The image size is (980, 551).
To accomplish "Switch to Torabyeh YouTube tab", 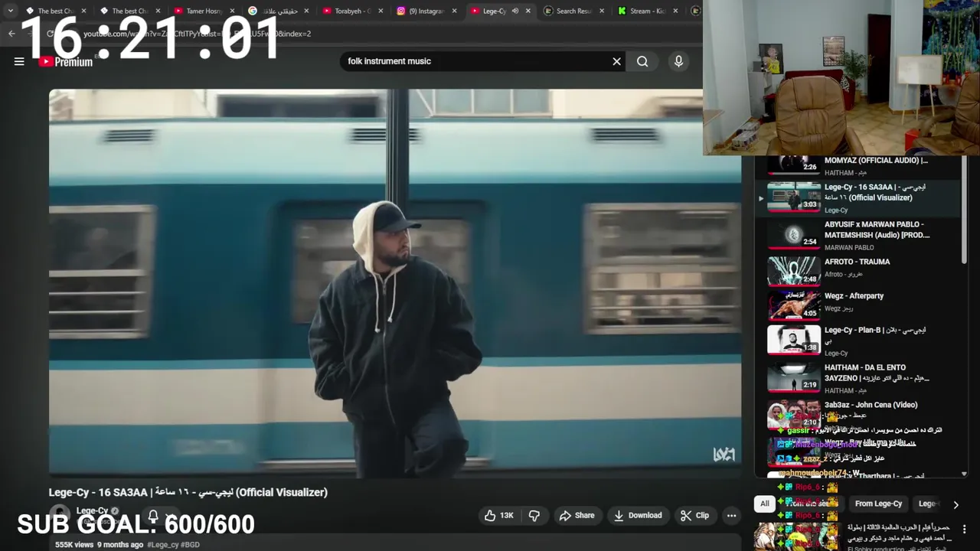I will pyautogui.click(x=351, y=11).
